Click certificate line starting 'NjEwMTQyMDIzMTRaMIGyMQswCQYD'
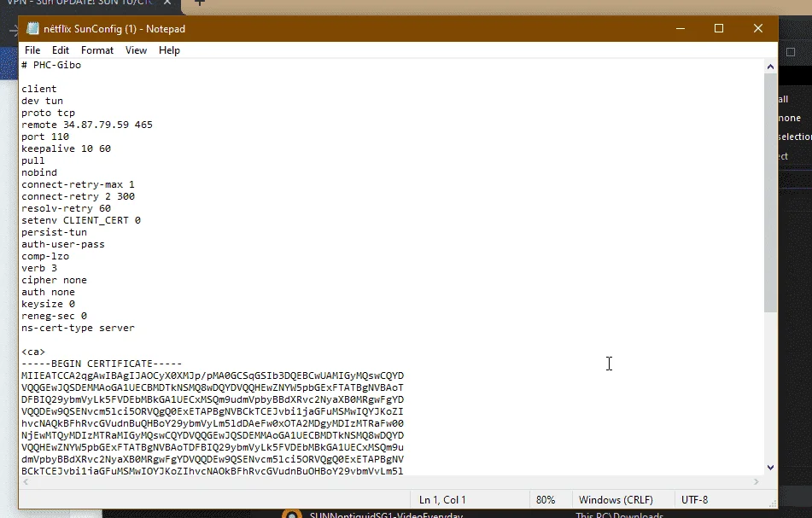This screenshot has width=812, height=518. click(213, 435)
